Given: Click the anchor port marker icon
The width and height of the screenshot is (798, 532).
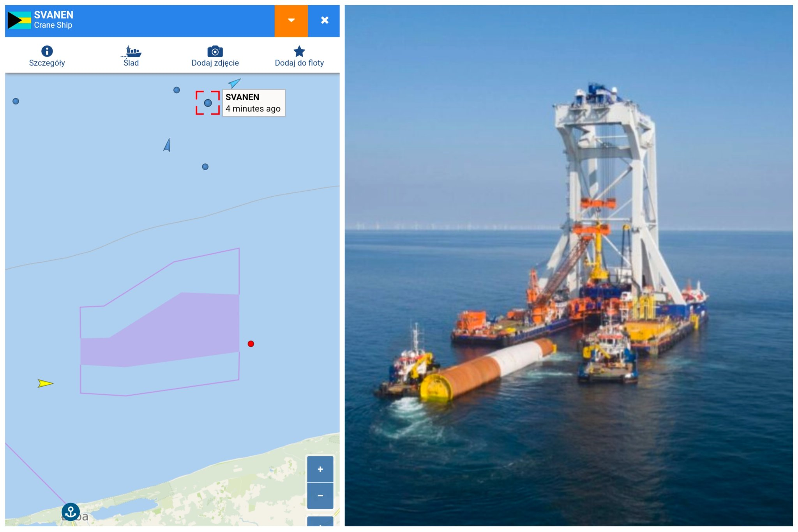Looking at the screenshot, I should pyautogui.click(x=71, y=512).
